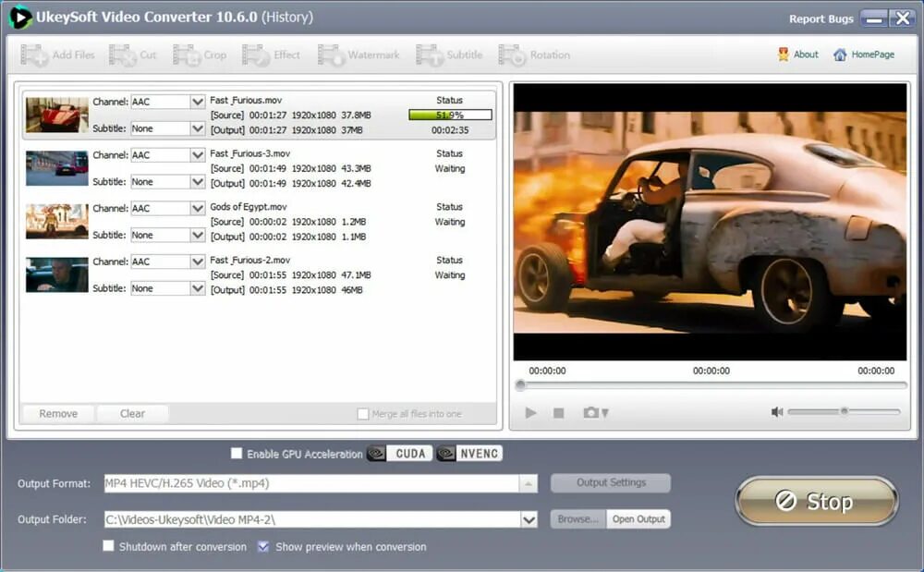Click the UkeySoft app logo icon
The image size is (924, 572).
point(19,17)
